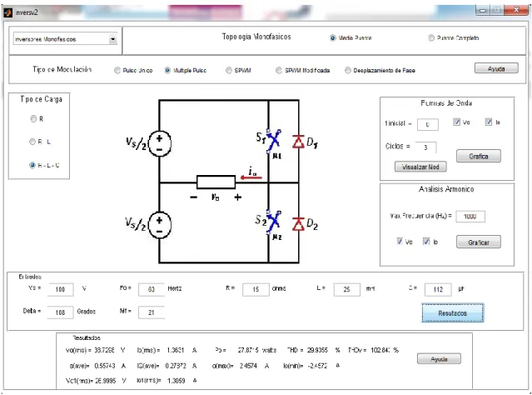532x395 pixels.
Task: Click the MATLAB icon in title bar
Action: tap(7, 12)
